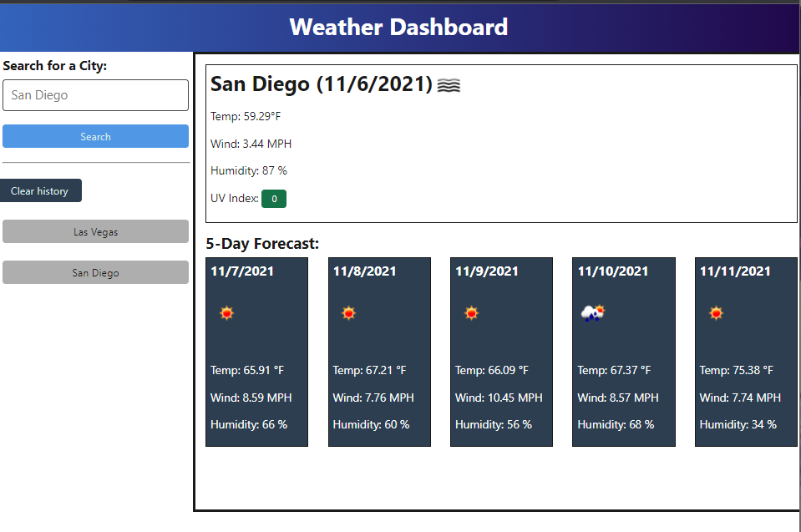Click inside the city search input field
The width and height of the screenshot is (801, 532).
click(x=95, y=95)
